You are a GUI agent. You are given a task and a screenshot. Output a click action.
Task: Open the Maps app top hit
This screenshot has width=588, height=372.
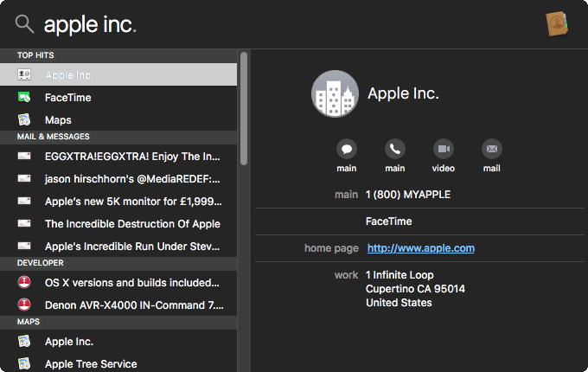pos(58,120)
